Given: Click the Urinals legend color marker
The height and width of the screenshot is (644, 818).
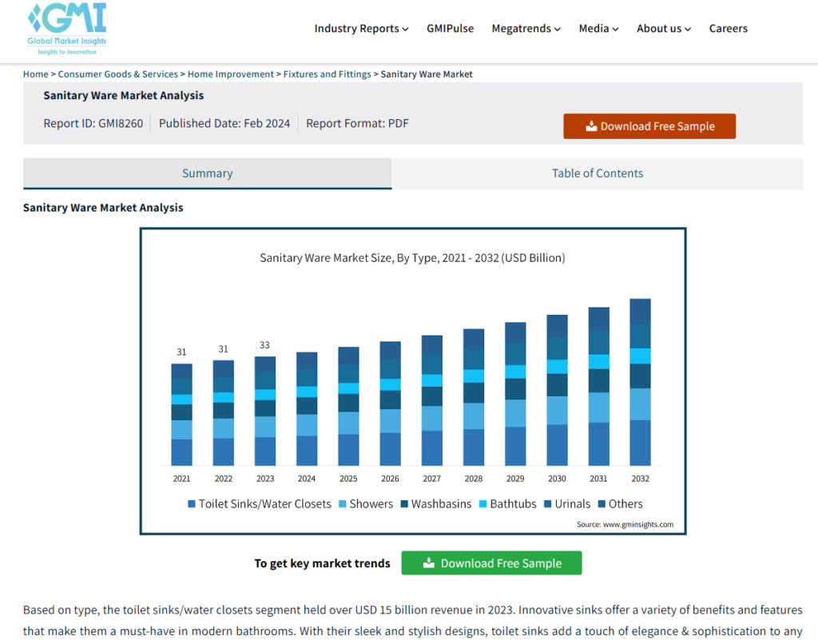Looking at the screenshot, I should click(x=548, y=504).
